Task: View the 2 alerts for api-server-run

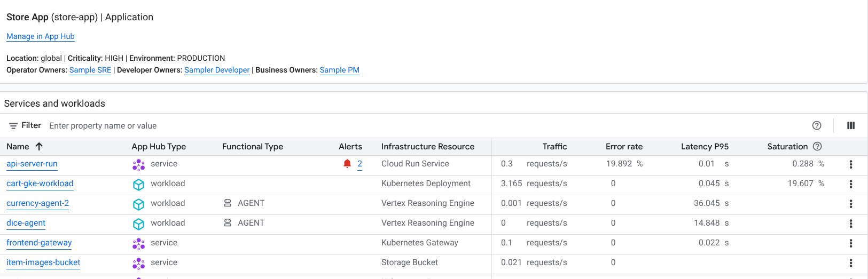Action: coord(359,164)
